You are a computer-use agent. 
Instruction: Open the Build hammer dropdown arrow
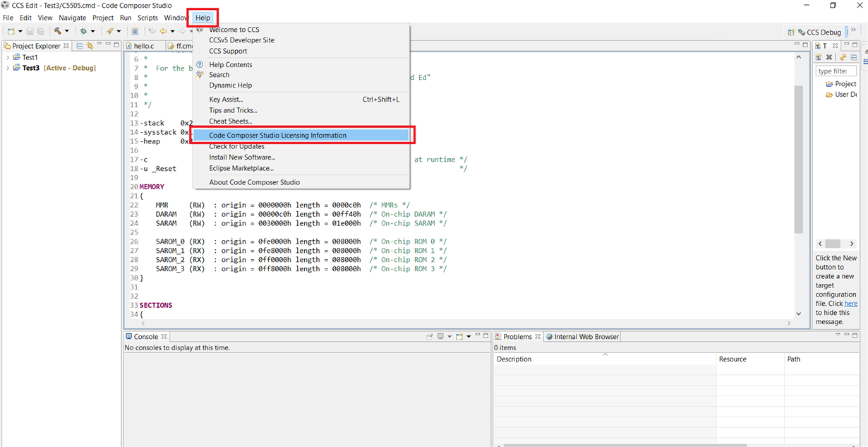(67, 31)
